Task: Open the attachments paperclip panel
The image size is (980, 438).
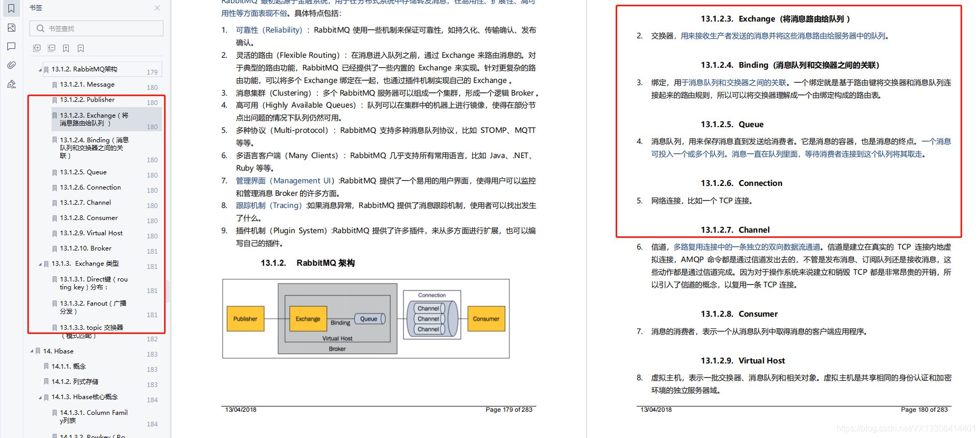Action: pos(11,65)
